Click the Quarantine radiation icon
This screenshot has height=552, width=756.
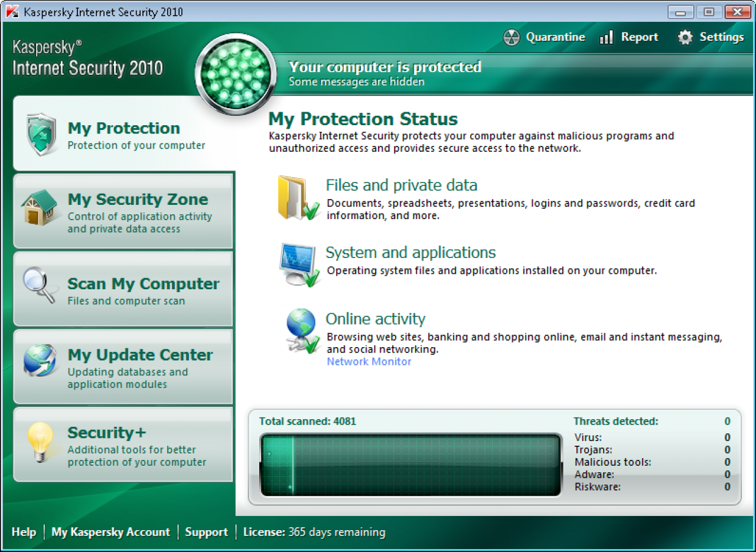tap(511, 38)
